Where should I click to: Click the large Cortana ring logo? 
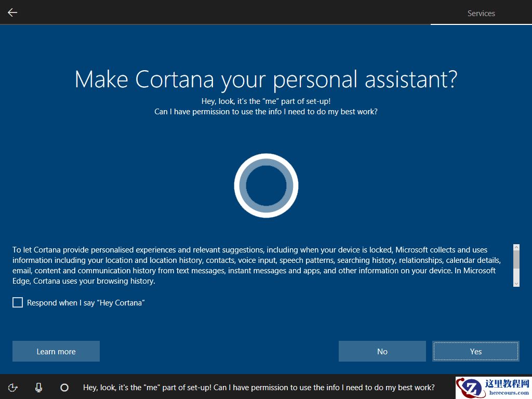point(266,185)
